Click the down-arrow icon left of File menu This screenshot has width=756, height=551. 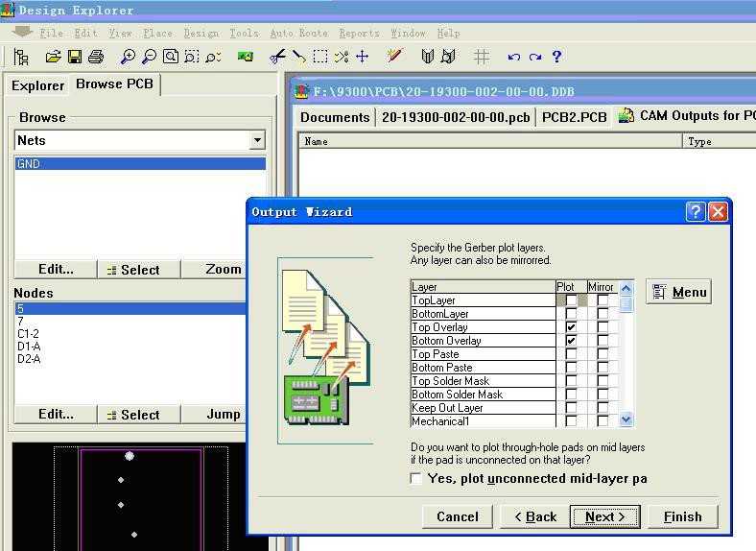(22, 33)
